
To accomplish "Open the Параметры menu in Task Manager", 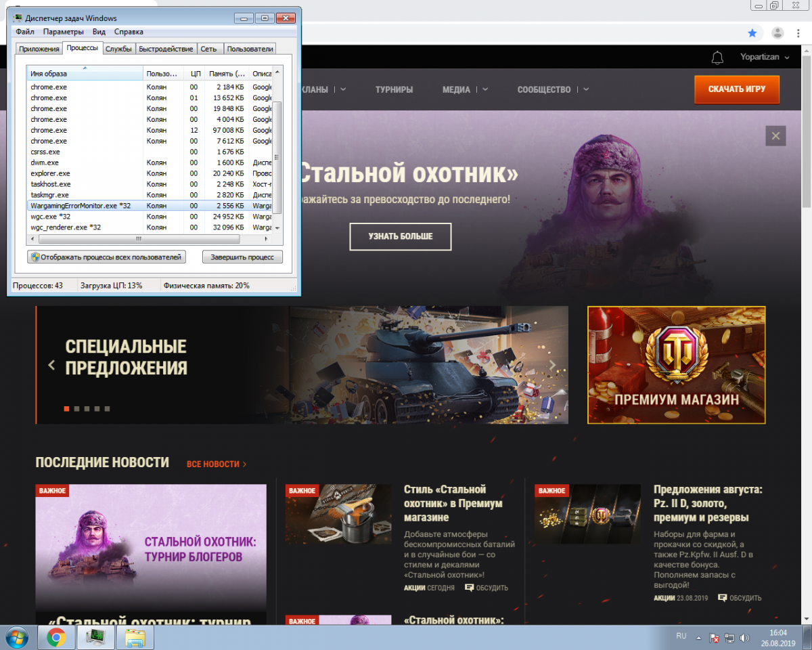I will click(64, 32).
